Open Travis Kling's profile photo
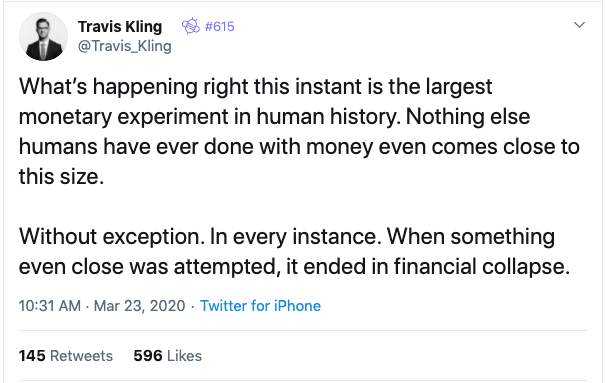 click(x=43, y=36)
